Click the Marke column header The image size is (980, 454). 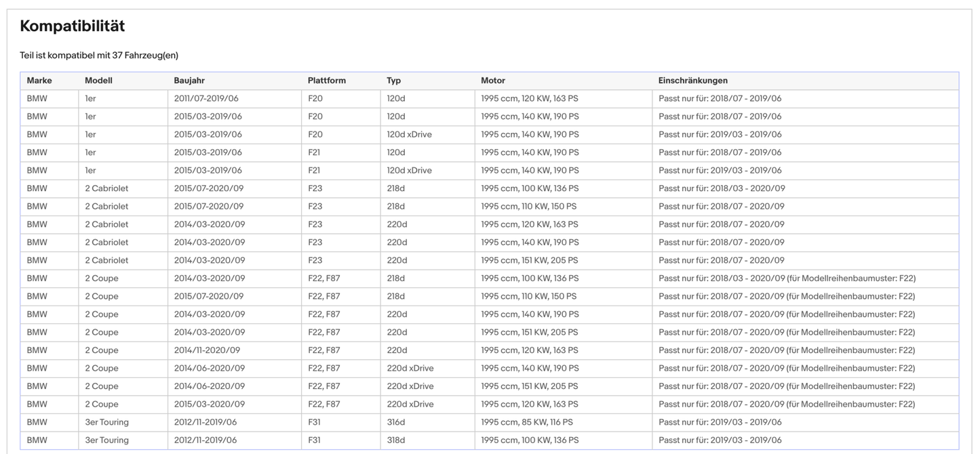tap(39, 81)
